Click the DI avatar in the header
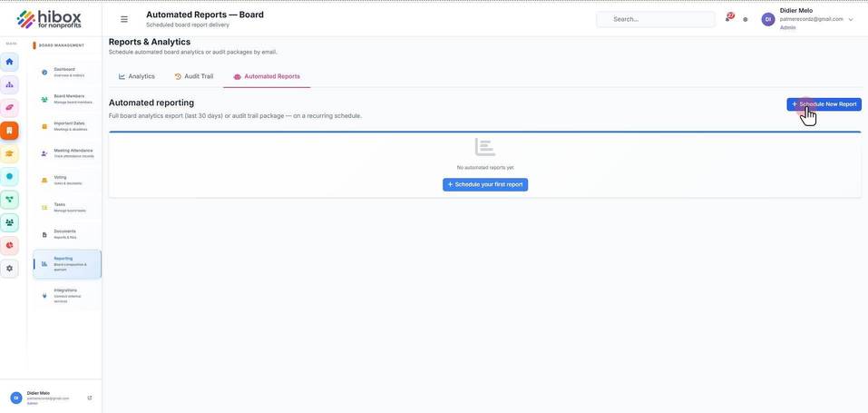This screenshot has width=868, height=413. coord(768,19)
